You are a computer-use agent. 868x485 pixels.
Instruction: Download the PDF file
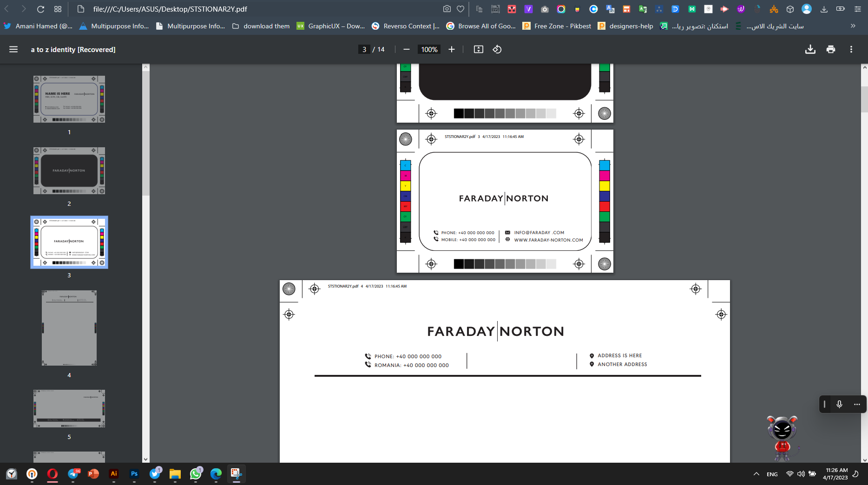[810, 49]
